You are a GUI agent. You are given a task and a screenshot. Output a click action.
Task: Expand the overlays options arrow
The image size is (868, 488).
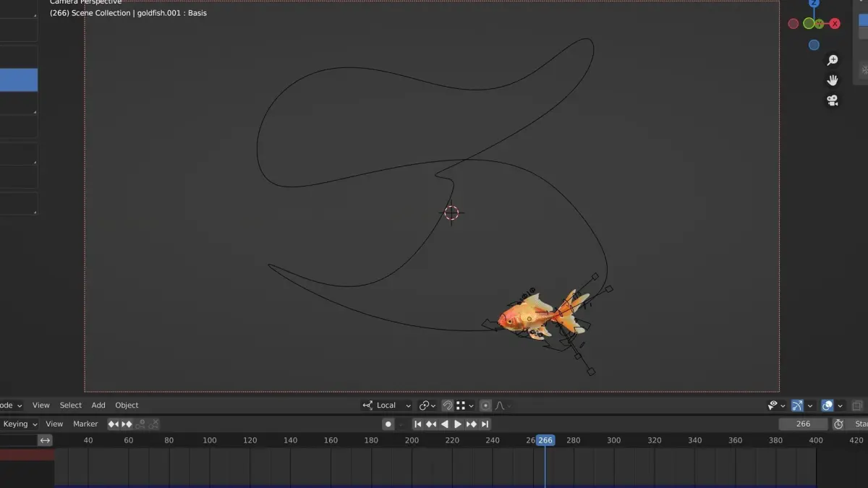coord(841,406)
